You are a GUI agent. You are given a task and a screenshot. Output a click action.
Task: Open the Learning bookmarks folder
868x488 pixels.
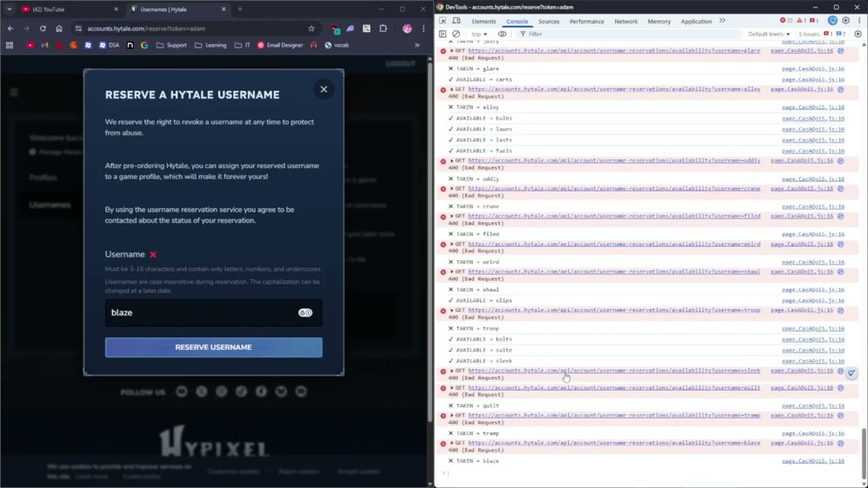click(x=211, y=45)
